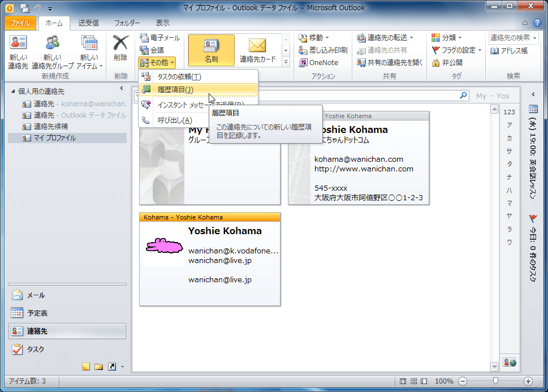Click the scroll down arrow of the contacts list

[x=494, y=367]
